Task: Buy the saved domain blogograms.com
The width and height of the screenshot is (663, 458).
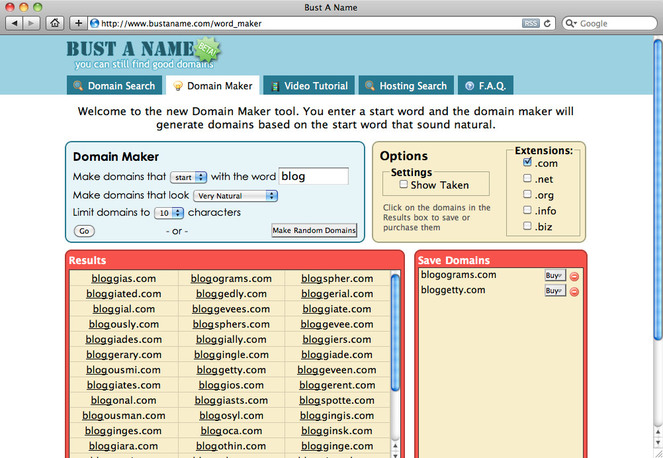Action: [x=555, y=276]
